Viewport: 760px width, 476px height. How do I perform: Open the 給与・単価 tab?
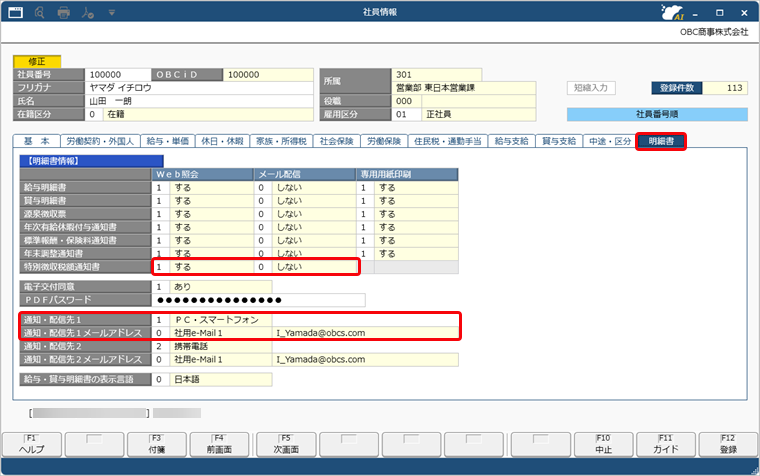(167, 142)
